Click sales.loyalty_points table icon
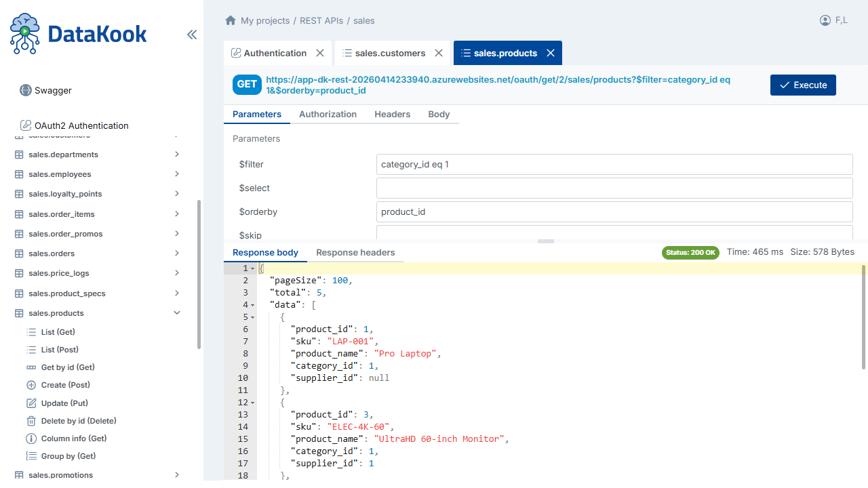The width and height of the screenshot is (868, 488). [19, 194]
